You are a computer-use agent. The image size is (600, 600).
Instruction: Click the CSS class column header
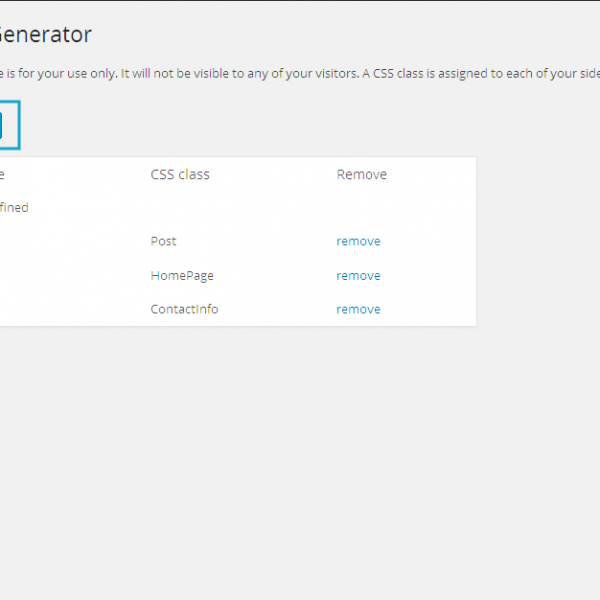180,174
